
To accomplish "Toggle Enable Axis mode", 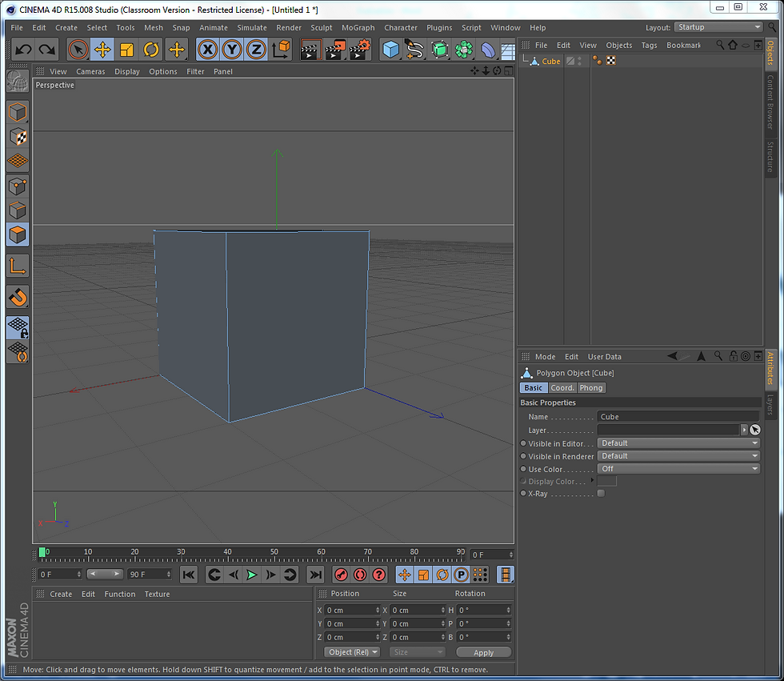I will [x=18, y=266].
